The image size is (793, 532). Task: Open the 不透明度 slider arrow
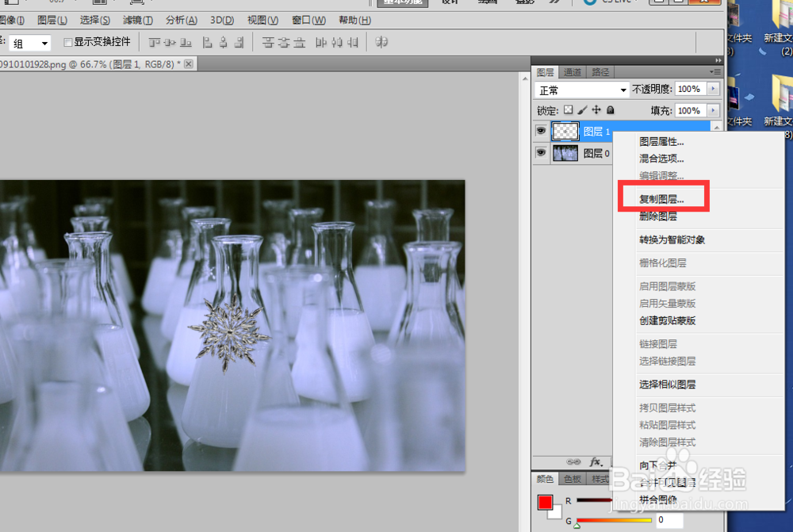point(712,89)
